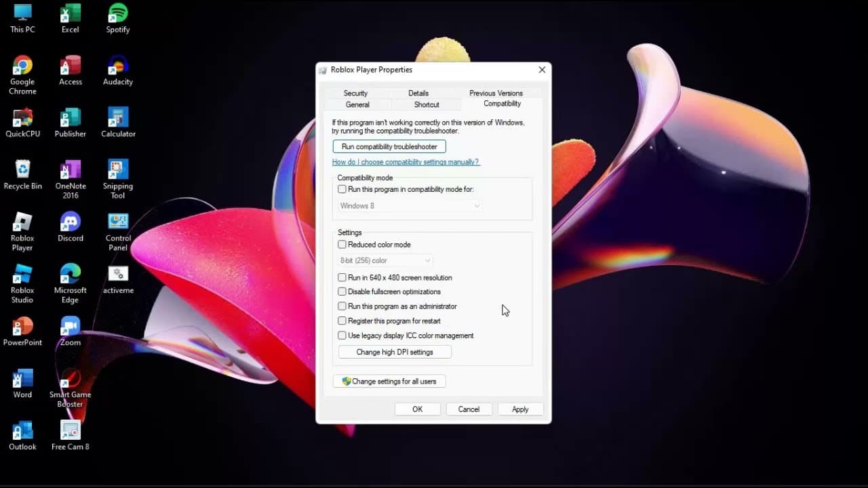868x488 pixels.
Task: Open the Windows 8 compatibility mode dropdown
Action: tap(410, 206)
